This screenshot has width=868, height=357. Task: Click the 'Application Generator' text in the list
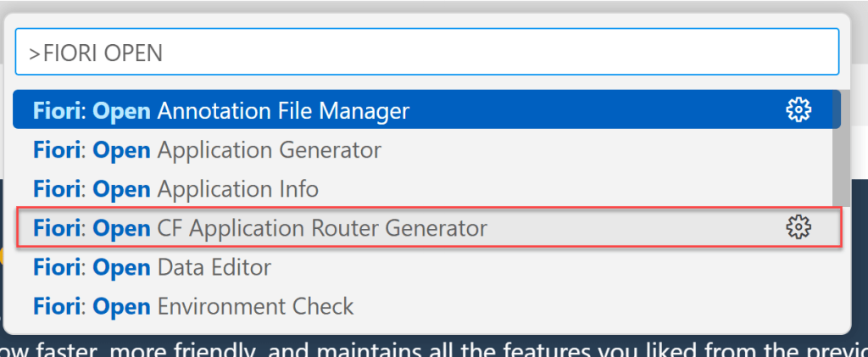(x=270, y=150)
